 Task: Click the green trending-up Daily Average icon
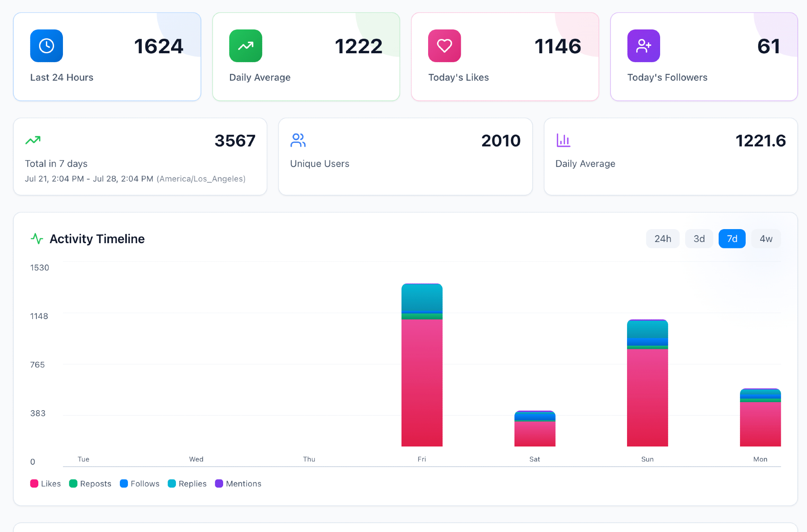click(245, 46)
